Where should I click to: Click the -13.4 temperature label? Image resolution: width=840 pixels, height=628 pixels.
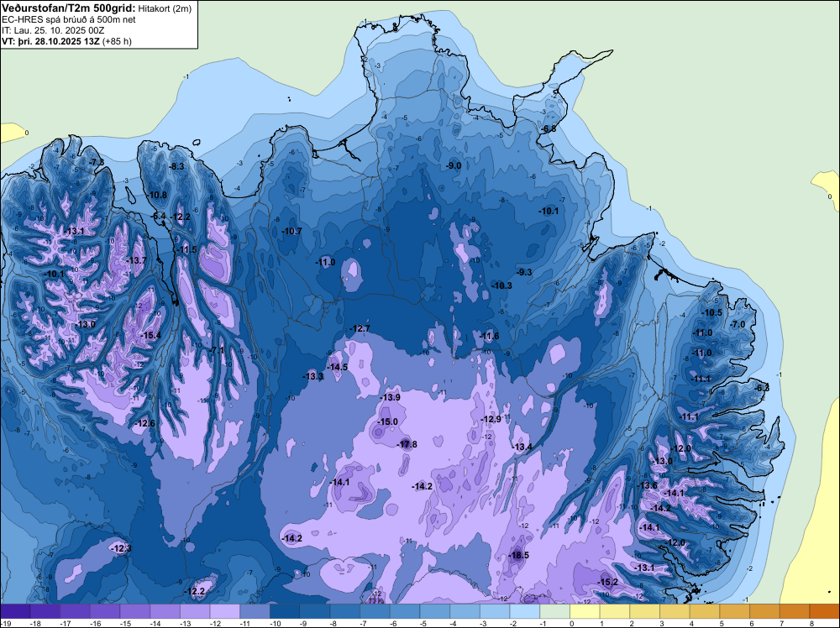(x=522, y=447)
